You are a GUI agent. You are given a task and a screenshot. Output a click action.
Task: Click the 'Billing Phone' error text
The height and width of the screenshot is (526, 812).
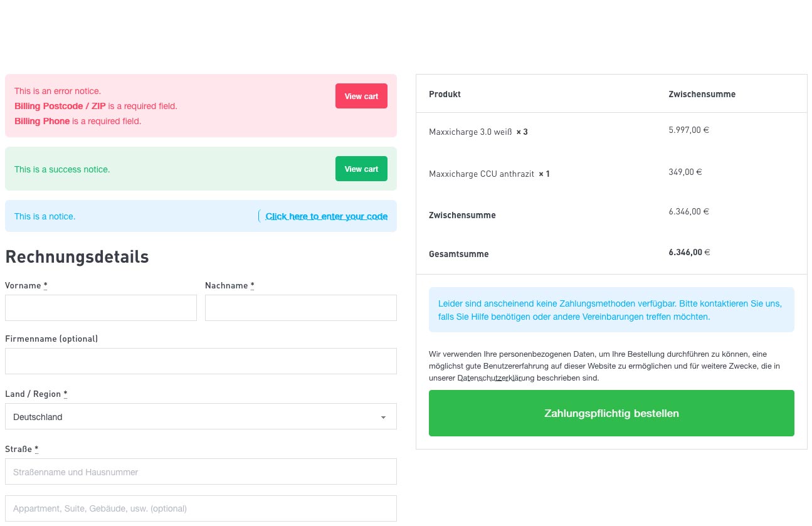[x=42, y=121]
